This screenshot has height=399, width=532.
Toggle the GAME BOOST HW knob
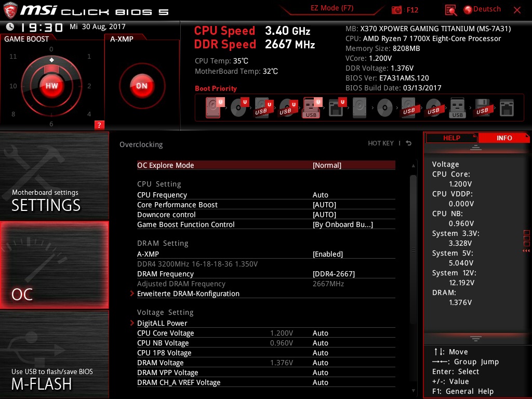coord(51,86)
